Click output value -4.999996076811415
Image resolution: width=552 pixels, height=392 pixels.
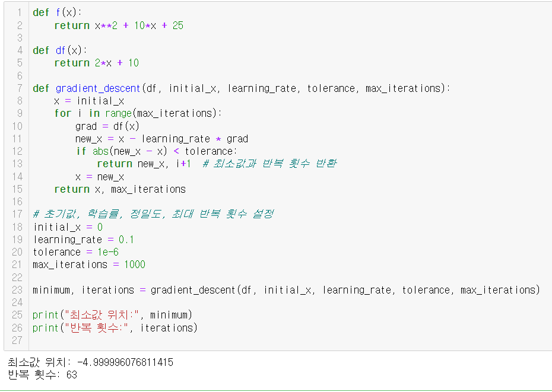click(125, 362)
